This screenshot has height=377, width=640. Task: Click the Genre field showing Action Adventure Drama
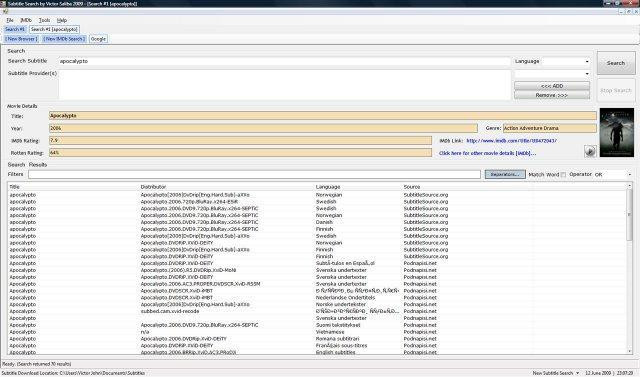550,128
